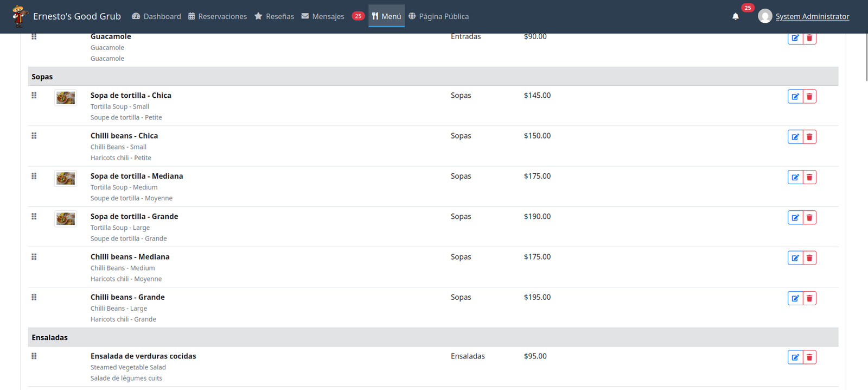Click 'Chilli Beans - Medium' subtitle
Screen dimensions: 868x390
pyautogui.click(x=123, y=268)
